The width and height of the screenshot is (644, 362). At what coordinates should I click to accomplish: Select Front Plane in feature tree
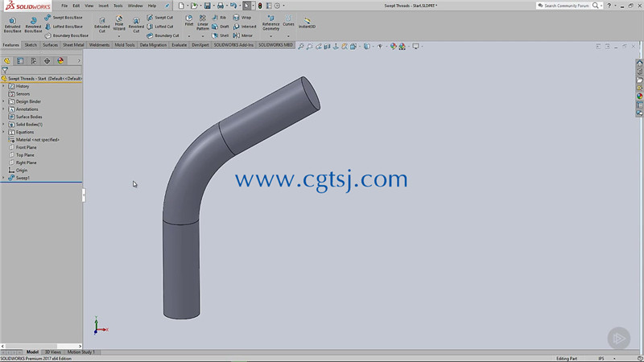tap(26, 147)
